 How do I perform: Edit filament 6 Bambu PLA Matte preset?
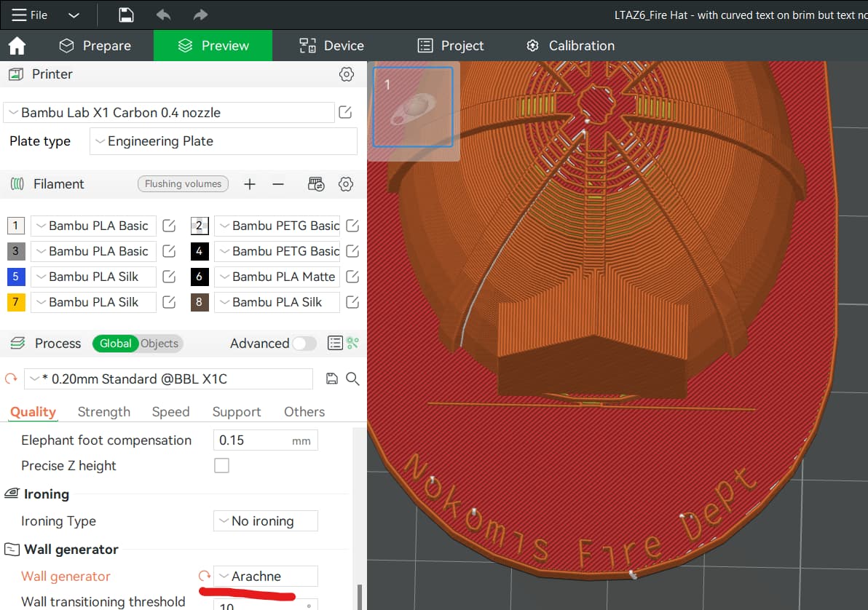click(352, 277)
